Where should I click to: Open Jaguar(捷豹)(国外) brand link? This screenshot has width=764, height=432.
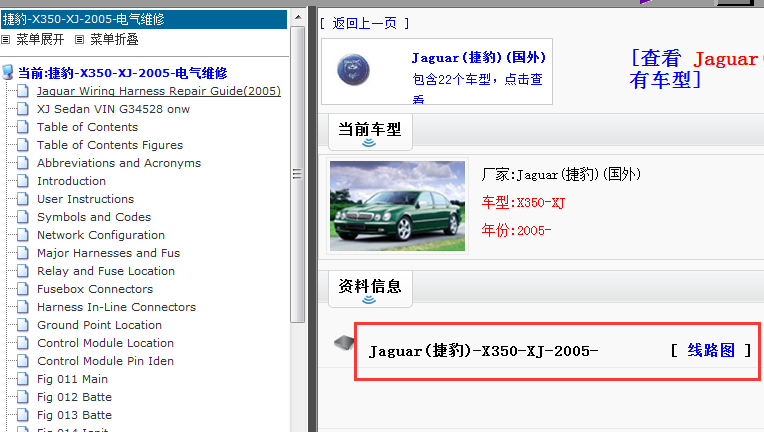tap(478, 57)
